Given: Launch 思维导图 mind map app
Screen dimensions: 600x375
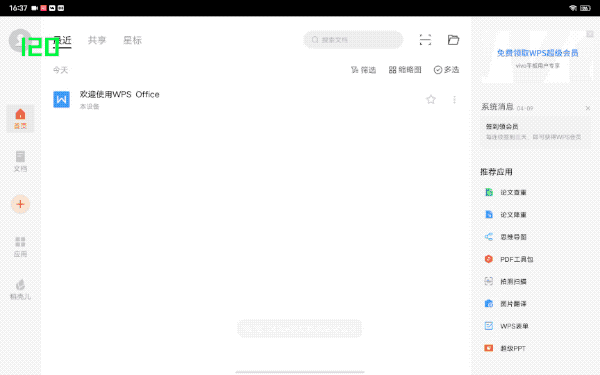Looking at the screenshot, I should click(x=506, y=237).
